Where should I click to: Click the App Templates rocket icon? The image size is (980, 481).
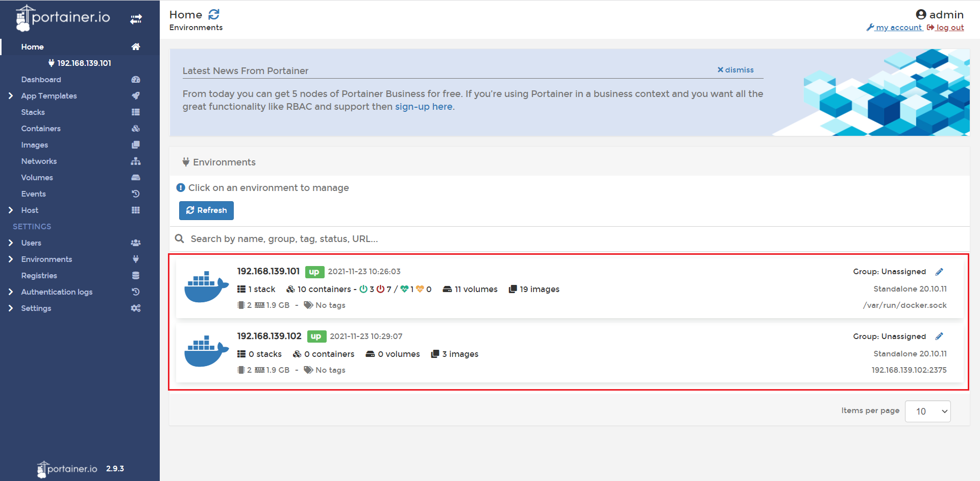click(x=136, y=96)
